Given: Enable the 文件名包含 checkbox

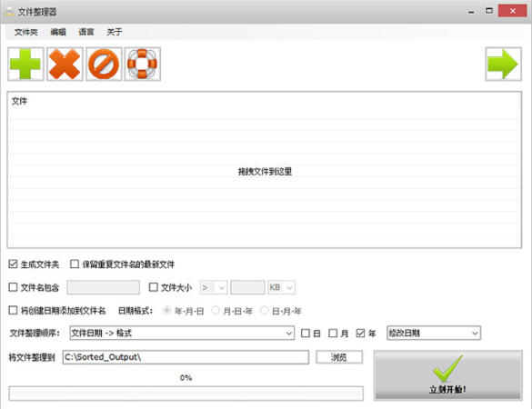Looking at the screenshot, I should [13, 287].
